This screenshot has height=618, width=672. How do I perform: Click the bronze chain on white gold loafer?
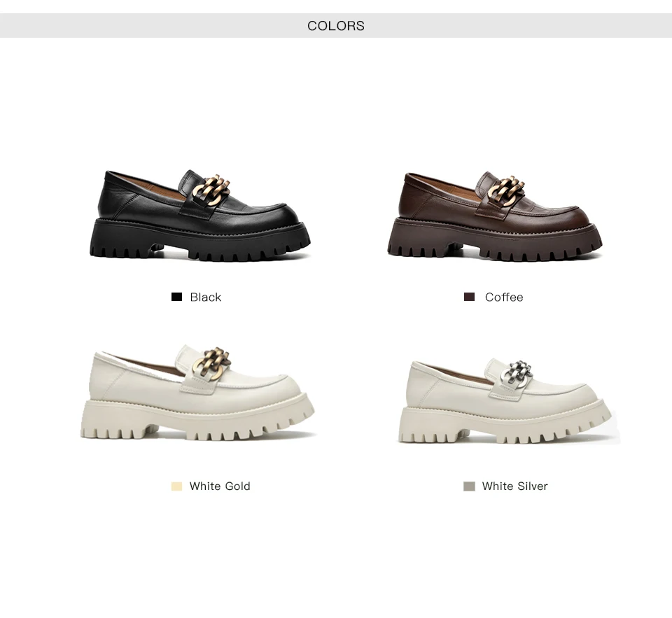click(211, 364)
